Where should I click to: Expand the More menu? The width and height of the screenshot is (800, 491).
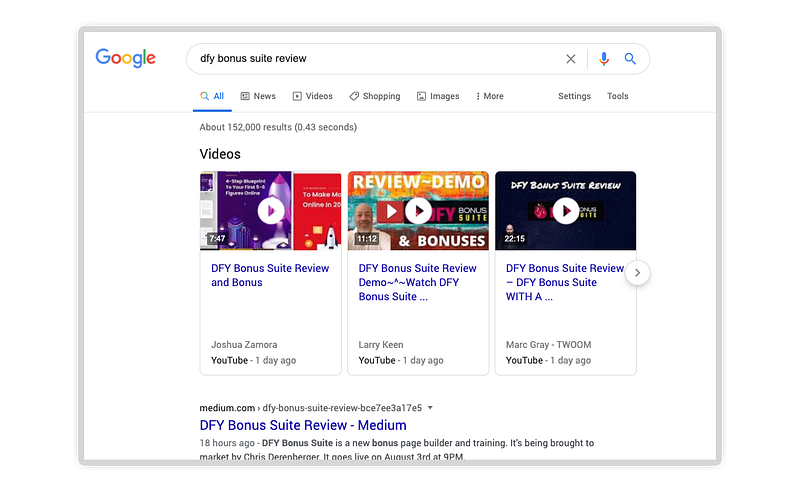click(x=490, y=96)
